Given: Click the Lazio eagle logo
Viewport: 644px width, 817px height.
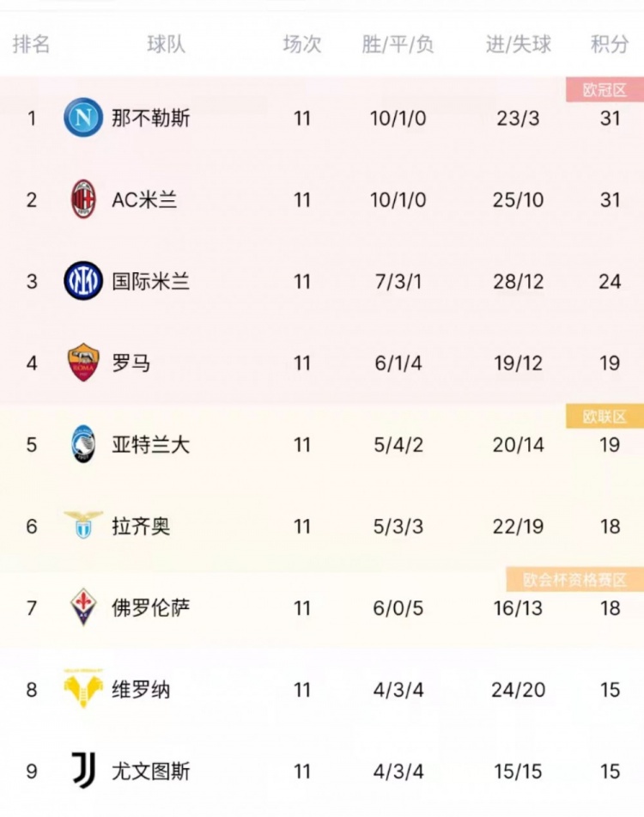Looking at the screenshot, I should 83,525.
